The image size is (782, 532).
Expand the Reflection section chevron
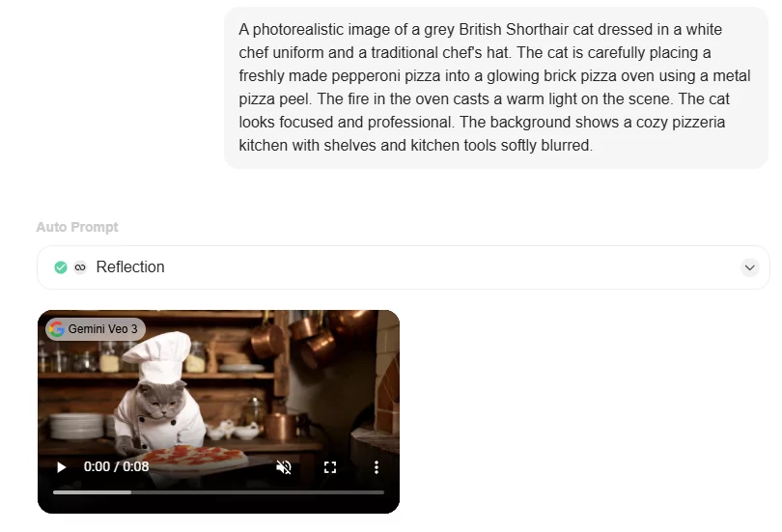749,267
